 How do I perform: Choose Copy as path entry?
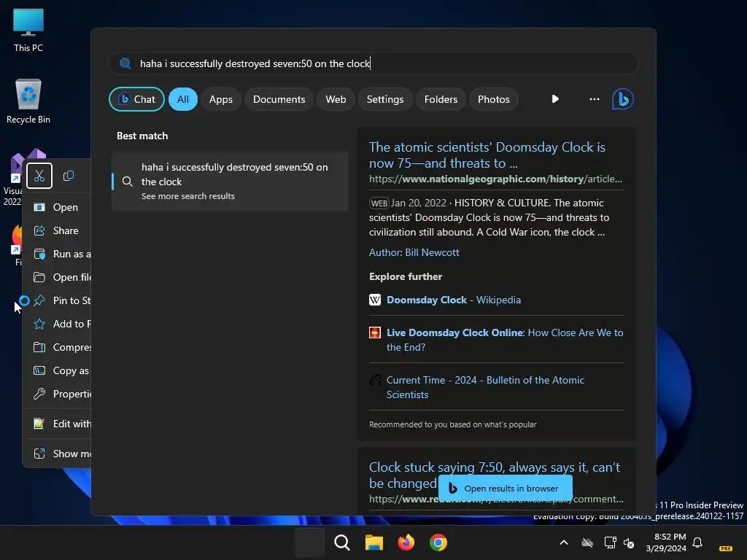[x=58, y=370]
